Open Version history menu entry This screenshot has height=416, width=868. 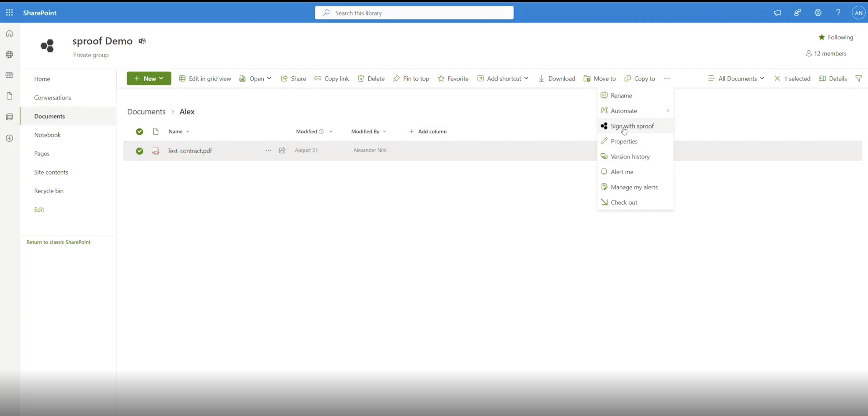(x=635, y=157)
